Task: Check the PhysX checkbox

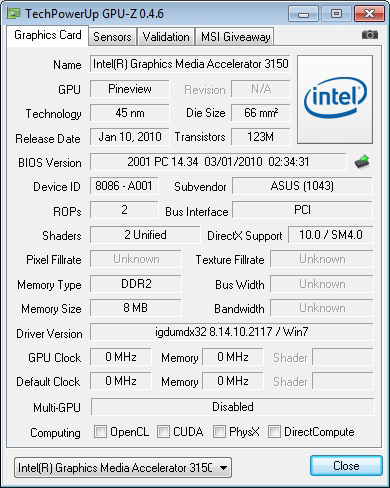Action: click(x=219, y=431)
